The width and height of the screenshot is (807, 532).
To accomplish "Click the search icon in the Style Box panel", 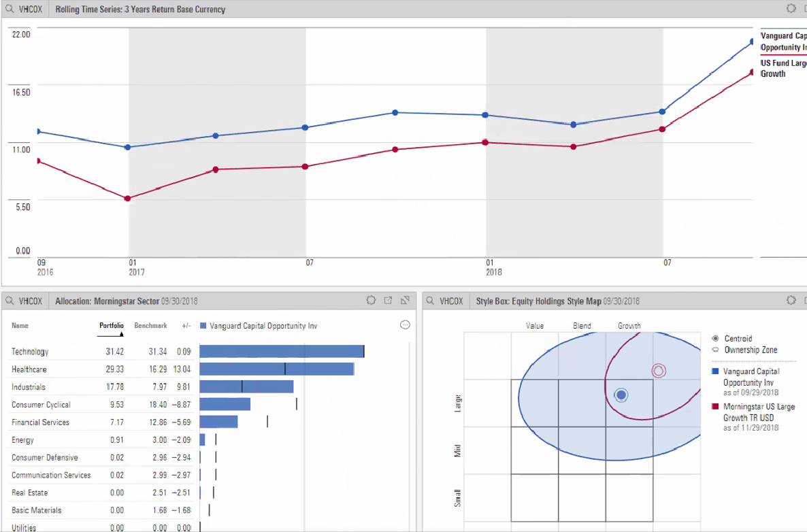I will (431, 301).
